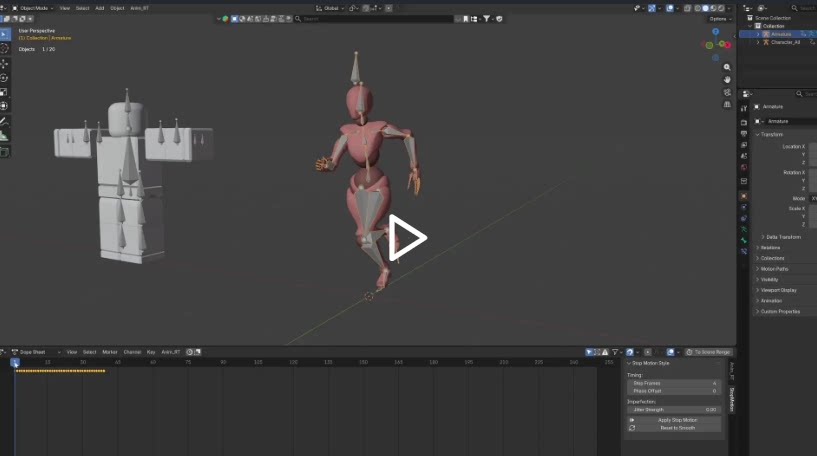Open the viewport Options dropdown
Viewport: 817px width, 456px height.
pyautogui.click(x=720, y=19)
